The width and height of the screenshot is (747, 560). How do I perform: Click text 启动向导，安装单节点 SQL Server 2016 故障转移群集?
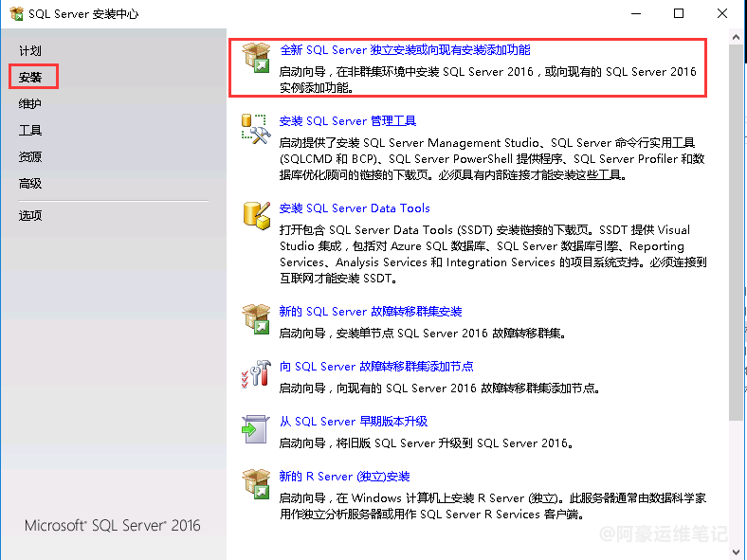(x=423, y=333)
